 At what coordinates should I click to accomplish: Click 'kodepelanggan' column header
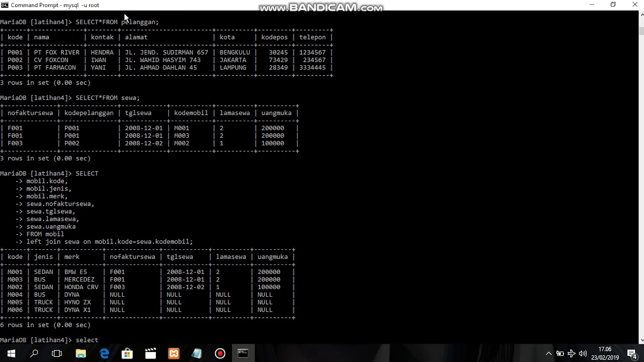(x=89, y=113)
